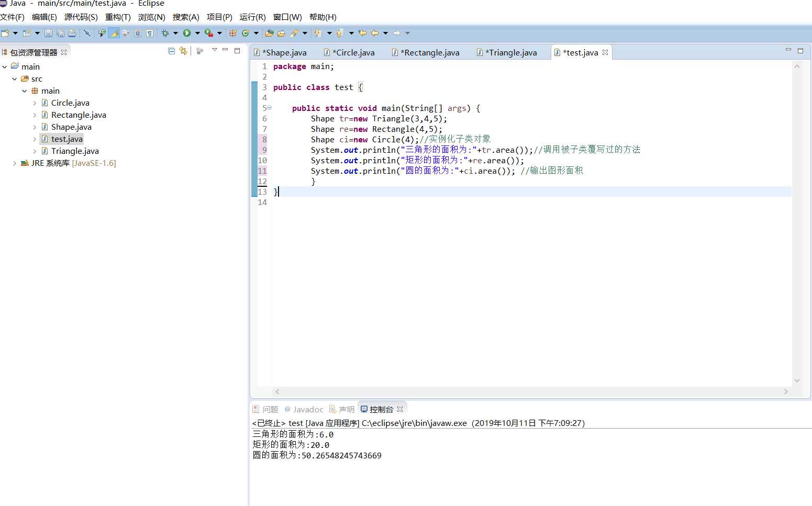Click the Print icon in toolbar
The width and height of the screenshot is (812, 506).
coord(72,33)
